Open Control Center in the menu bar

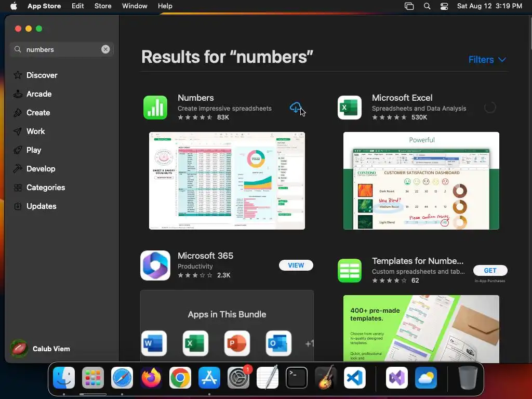[444, 6]
